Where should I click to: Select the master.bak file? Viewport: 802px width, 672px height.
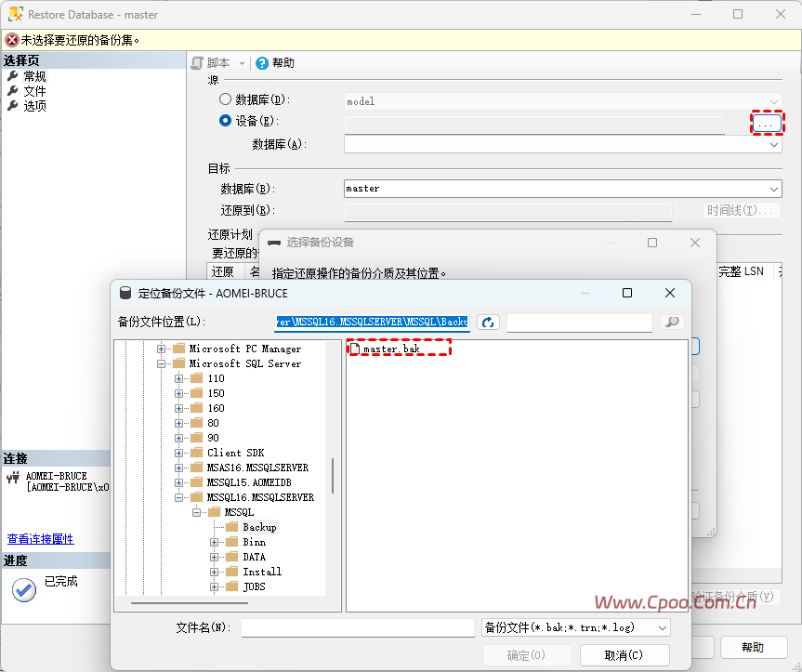coord(391,349)
